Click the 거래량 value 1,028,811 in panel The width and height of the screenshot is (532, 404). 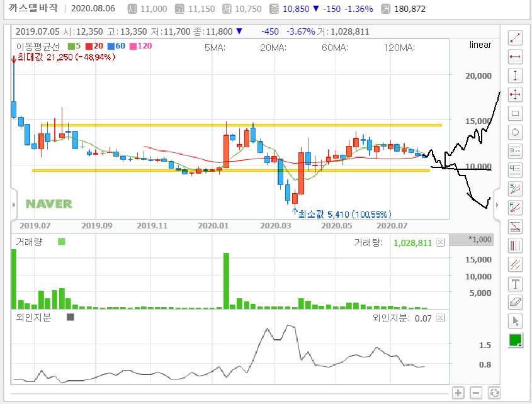pyautogui.click(x=412, y=243)
